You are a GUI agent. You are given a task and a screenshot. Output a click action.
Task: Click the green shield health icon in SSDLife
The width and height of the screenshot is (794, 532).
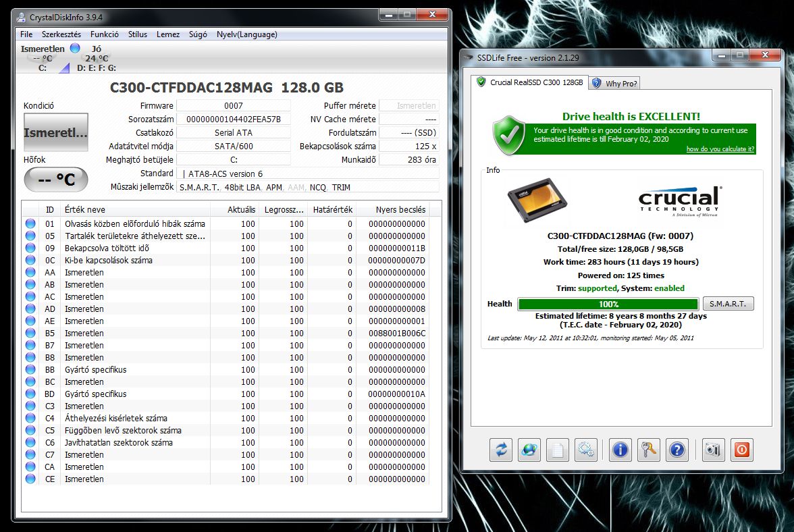pyautogui.click(x=509, y=135)
